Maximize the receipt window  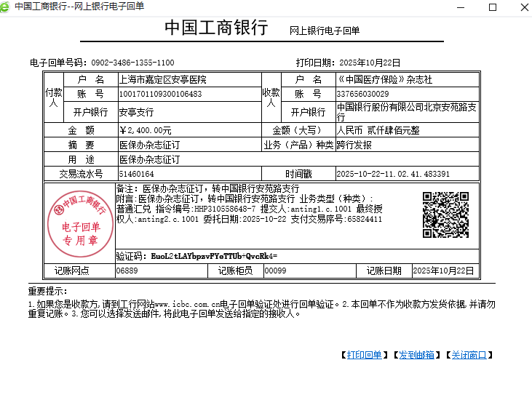tap(492, 7)
